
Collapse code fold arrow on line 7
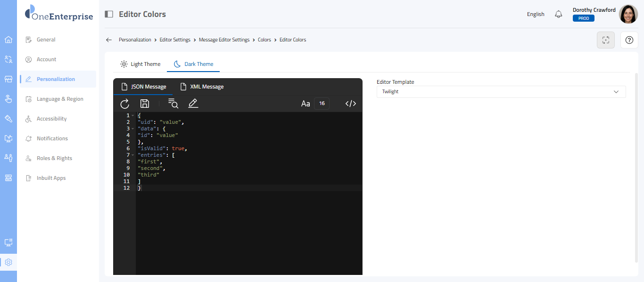click(x=133, y=155)
